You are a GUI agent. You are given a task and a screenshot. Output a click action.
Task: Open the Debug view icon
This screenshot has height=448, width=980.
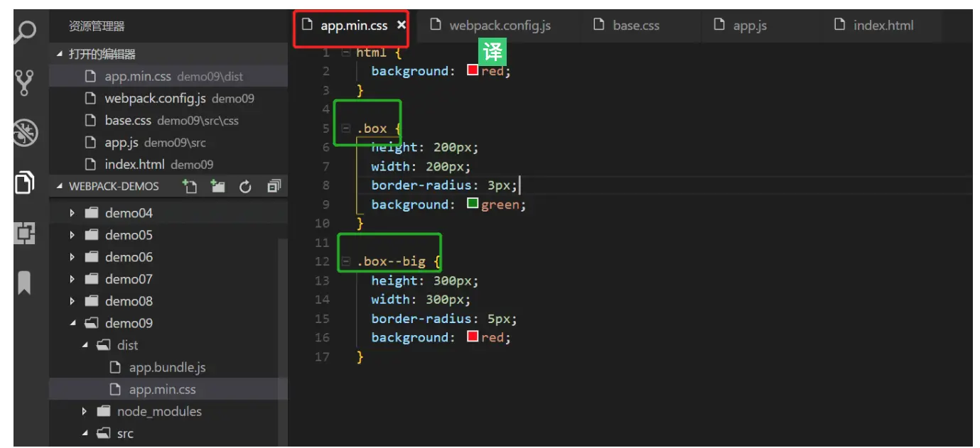pos(26,133)
